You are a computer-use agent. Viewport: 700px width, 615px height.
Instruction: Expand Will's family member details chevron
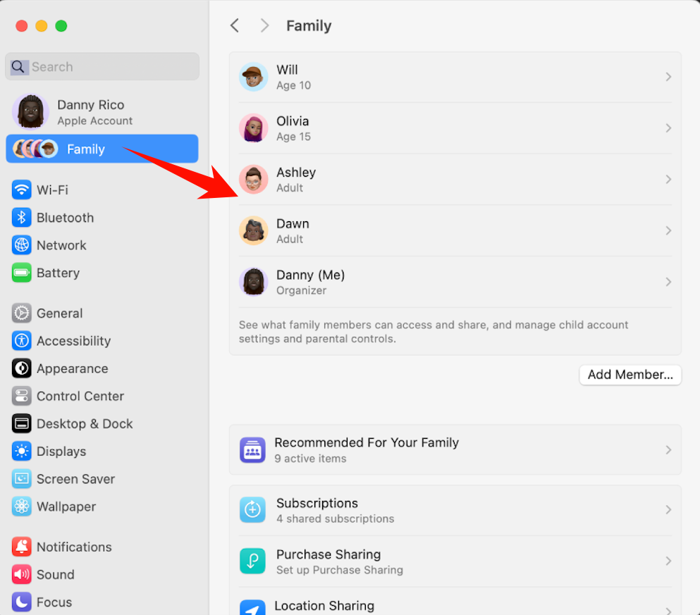coord(668,77)
